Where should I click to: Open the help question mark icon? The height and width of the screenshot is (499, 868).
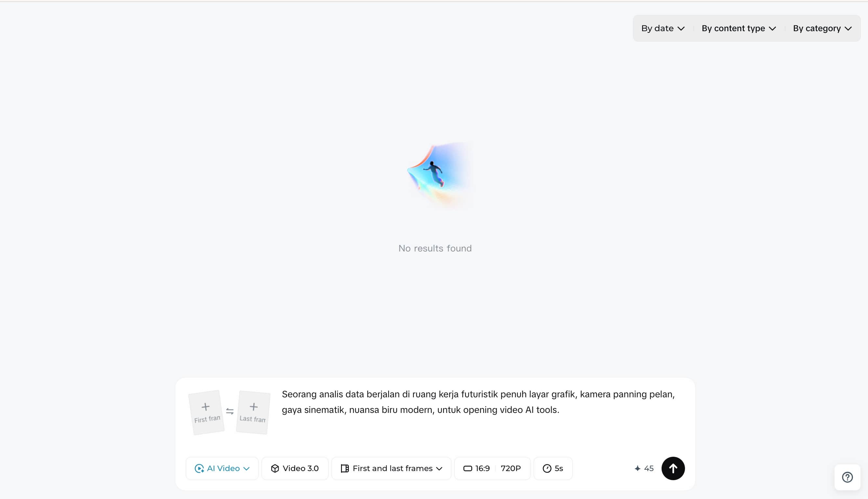(x=847, y=477)
